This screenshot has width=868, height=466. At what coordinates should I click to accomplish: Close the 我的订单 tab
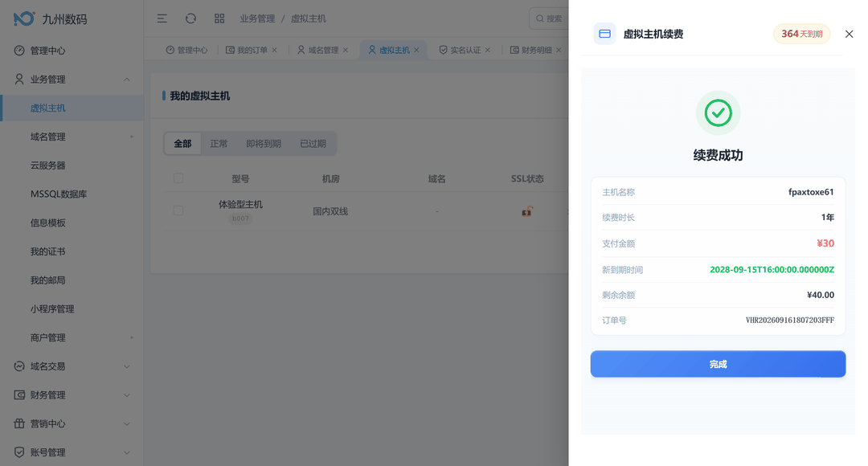tap(275, 50)
